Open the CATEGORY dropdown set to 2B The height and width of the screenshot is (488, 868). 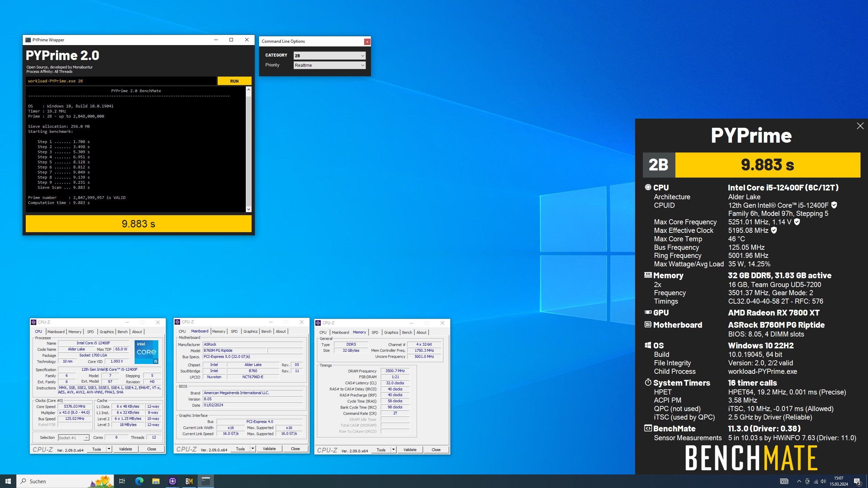point(330,56)
